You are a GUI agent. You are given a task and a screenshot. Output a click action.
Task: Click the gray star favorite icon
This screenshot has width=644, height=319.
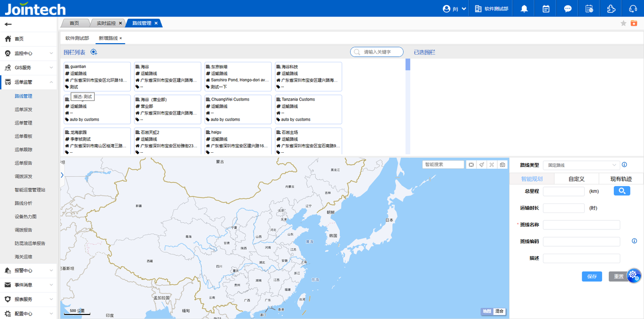pos(623,23)
